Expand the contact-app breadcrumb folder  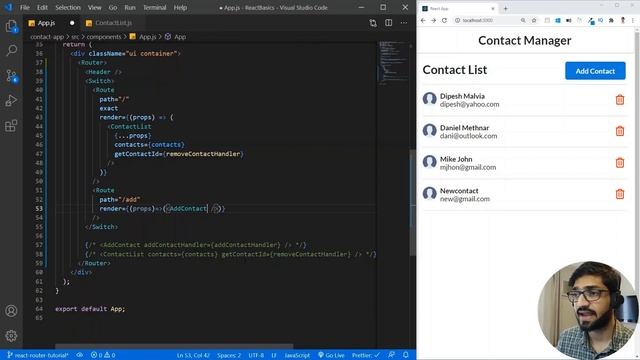click(x=47, y=37)
